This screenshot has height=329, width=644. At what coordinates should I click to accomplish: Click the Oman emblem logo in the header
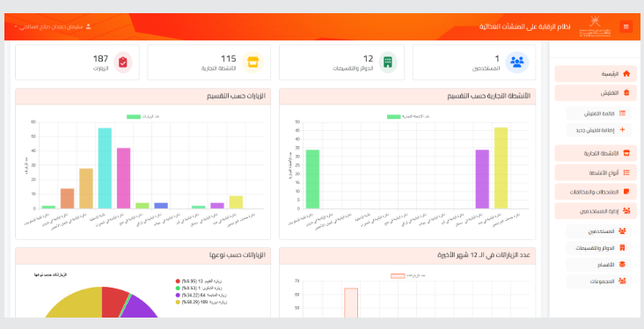point(595,26)
